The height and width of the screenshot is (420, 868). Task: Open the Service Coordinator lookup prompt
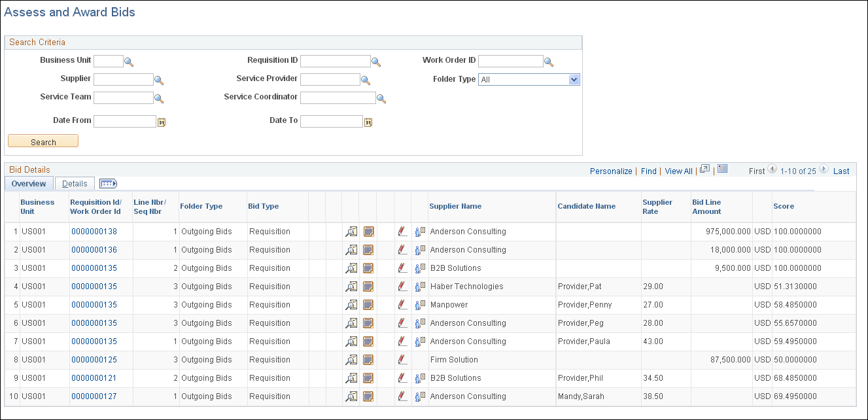(x=381, y=97)
